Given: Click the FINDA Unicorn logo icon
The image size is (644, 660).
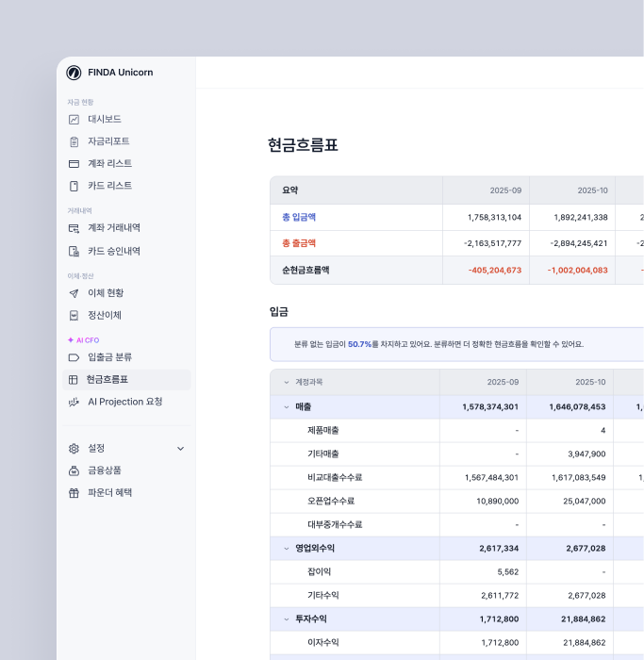Looking at the screenshot, I should tap(74, 73).
